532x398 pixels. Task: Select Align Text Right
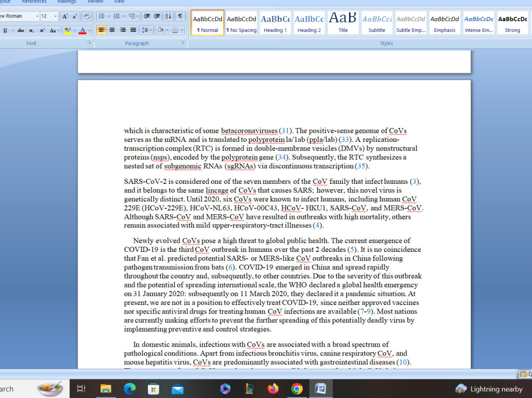[123, 30]
